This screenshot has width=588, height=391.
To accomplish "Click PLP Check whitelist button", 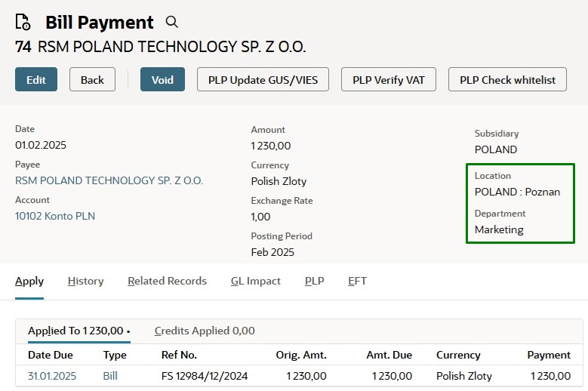I will [507, 79].
